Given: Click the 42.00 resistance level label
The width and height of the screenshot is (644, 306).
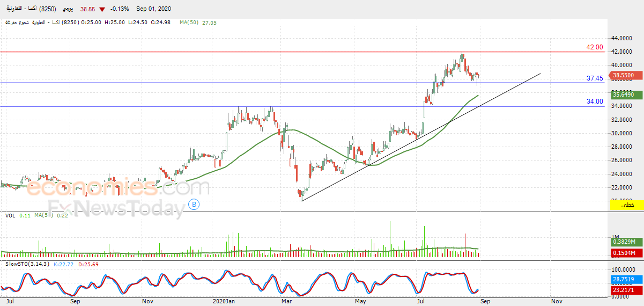Looking at the screenshot, I should (595, 47).
